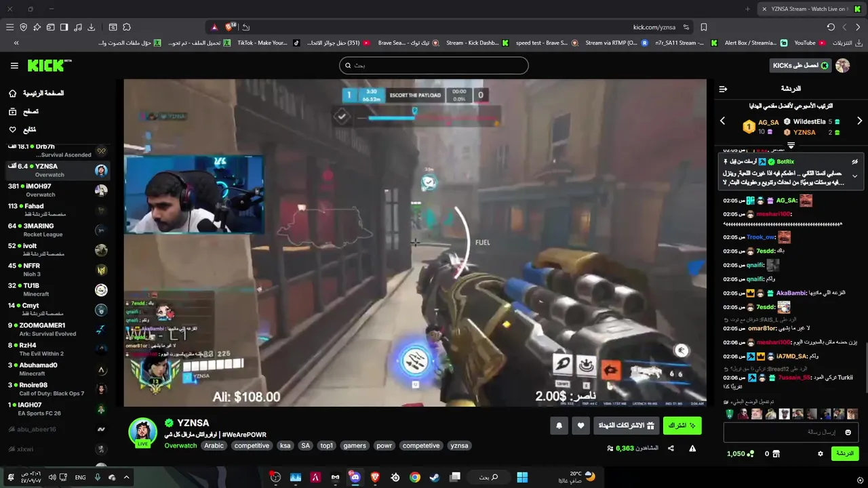Open browser downloads icon
Viewport: 868px width, 488px height.
(x=92, y=27)
